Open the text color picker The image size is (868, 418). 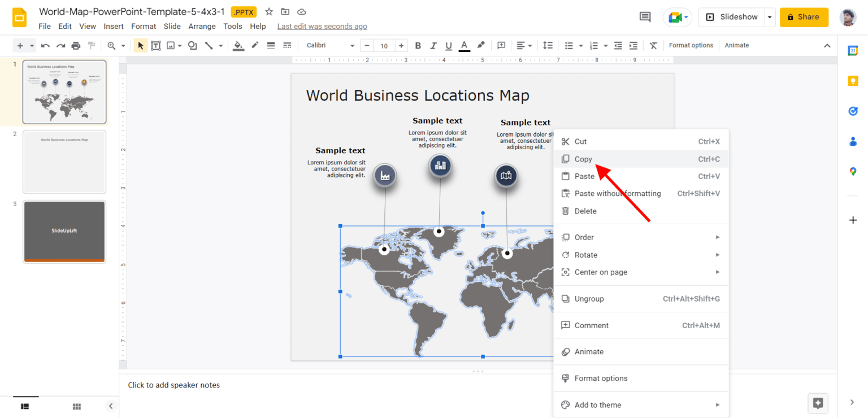coord(463,45)
